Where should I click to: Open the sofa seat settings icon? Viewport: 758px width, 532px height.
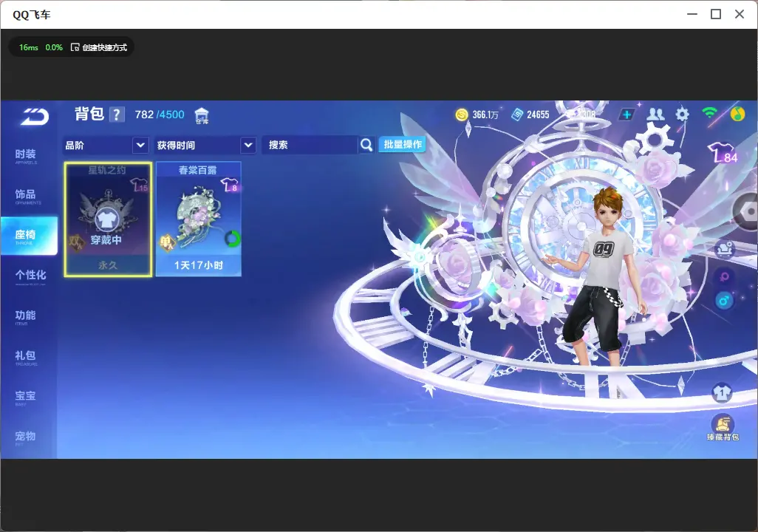[x=724, y=249]
